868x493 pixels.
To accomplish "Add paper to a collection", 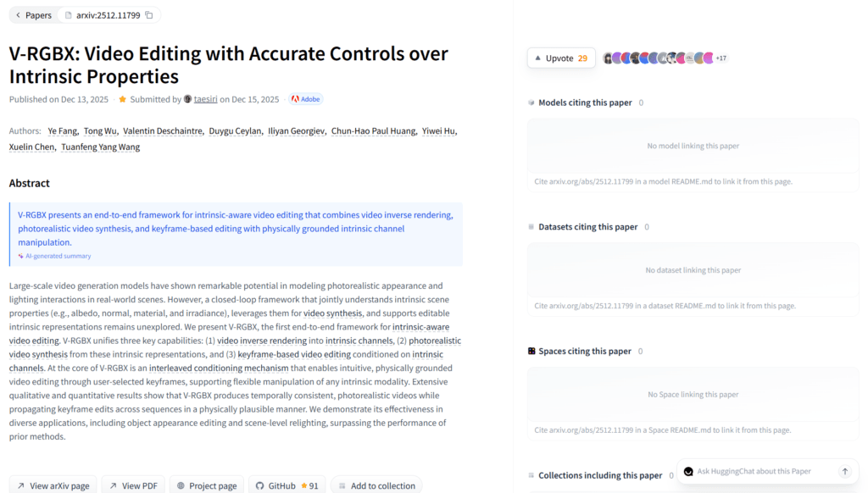I will (376, 485).
